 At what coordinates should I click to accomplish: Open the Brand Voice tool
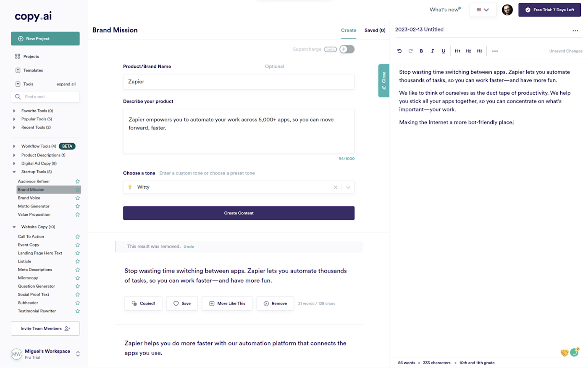[x=29, y=198]
